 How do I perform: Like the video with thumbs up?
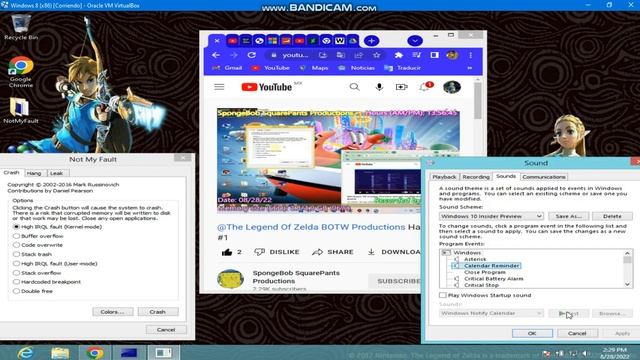(x=227, y=252)
